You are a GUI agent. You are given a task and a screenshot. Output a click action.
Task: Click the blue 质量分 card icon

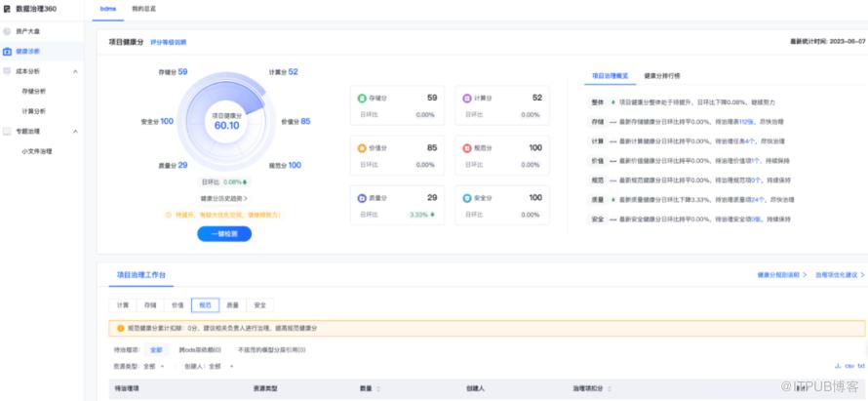pos(363,198)
